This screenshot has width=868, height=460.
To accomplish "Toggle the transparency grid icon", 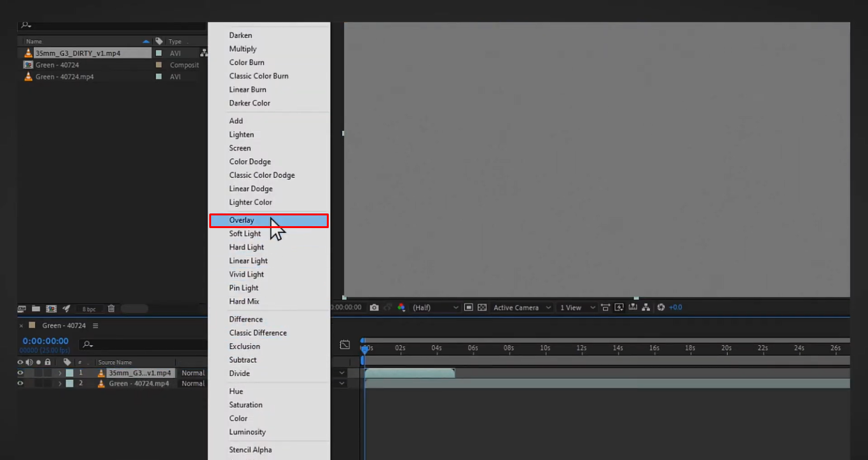I will click(x=482, y=308).
